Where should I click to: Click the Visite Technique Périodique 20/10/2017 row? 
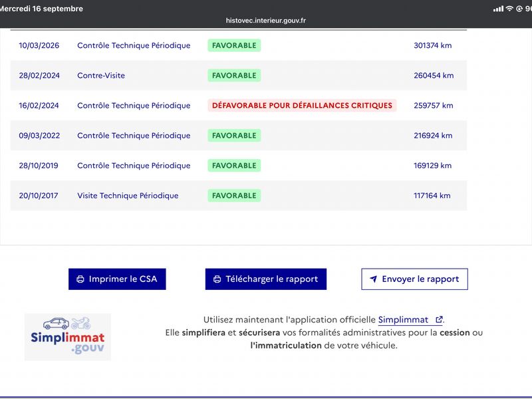[x=239, y=196]
